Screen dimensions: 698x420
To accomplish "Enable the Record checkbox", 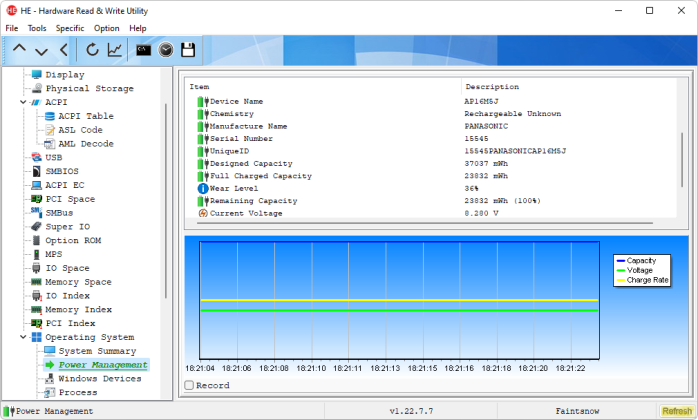I will point(189,385).
